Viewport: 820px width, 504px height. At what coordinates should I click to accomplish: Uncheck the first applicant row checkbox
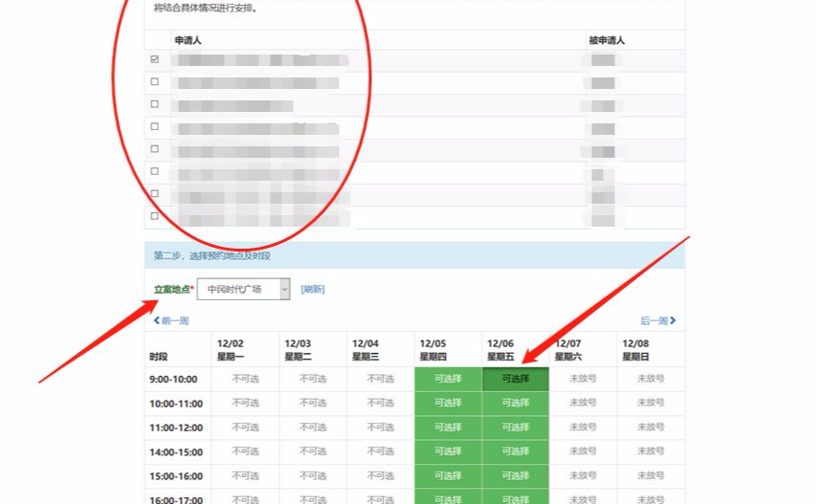click(155, 59)
